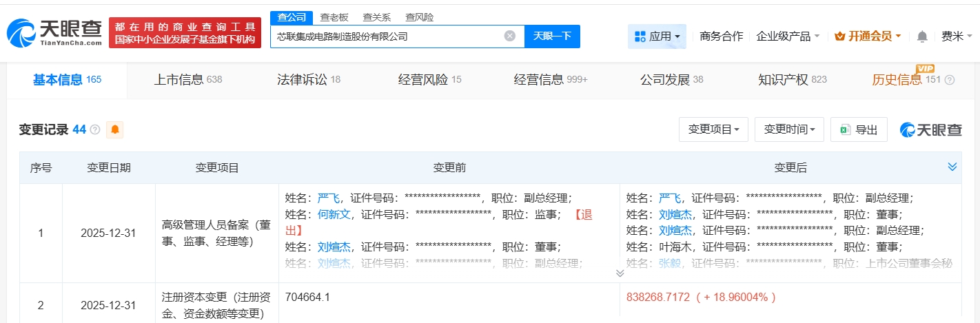Open the 变更时间 filter dropdown
The width and height of the screenshot is (980, 323).
pos(789,129)
